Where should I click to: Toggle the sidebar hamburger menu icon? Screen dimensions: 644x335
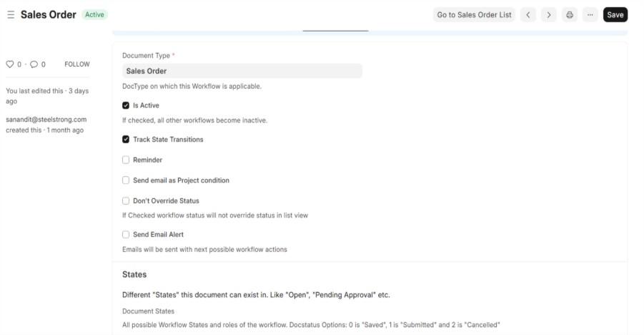coord(11,14)
